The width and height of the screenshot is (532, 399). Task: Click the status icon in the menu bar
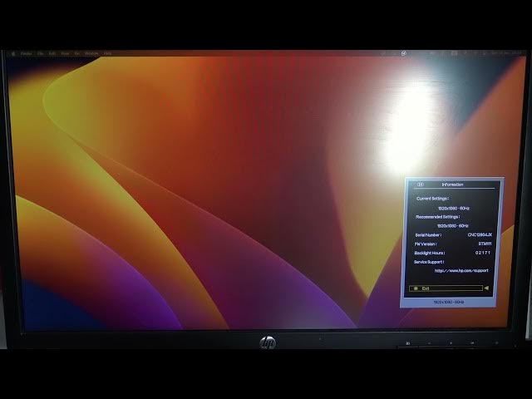404,53
